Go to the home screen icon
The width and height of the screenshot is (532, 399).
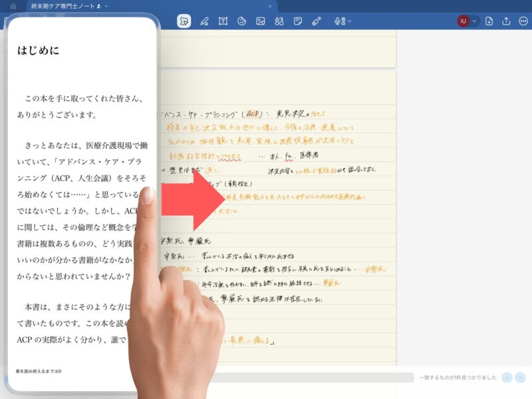13,6
